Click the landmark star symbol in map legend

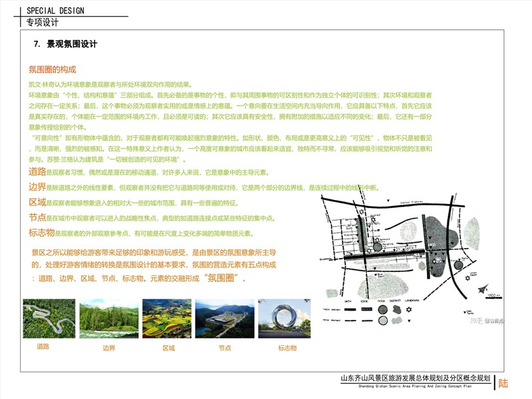coord(409,309)
